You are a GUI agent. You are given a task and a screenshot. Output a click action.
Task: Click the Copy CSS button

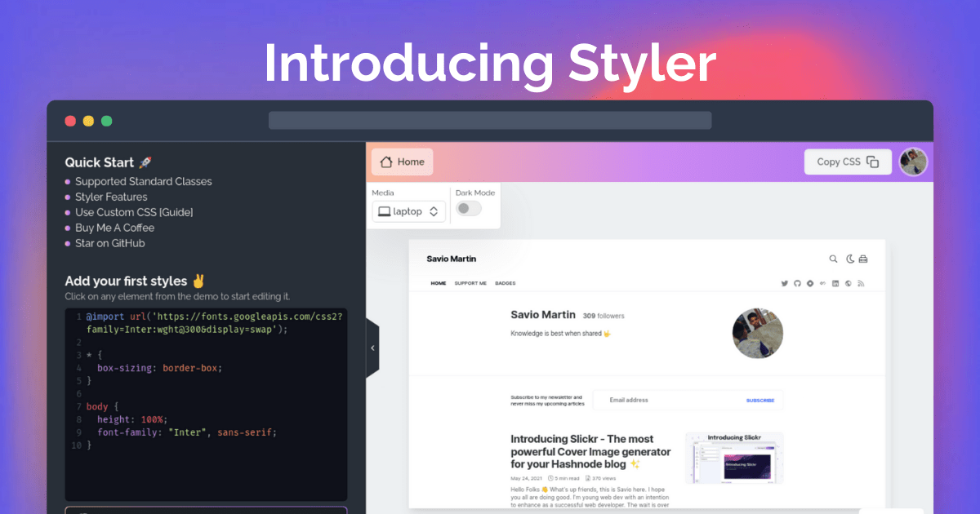pyautogui.click(x=847, y=162)
